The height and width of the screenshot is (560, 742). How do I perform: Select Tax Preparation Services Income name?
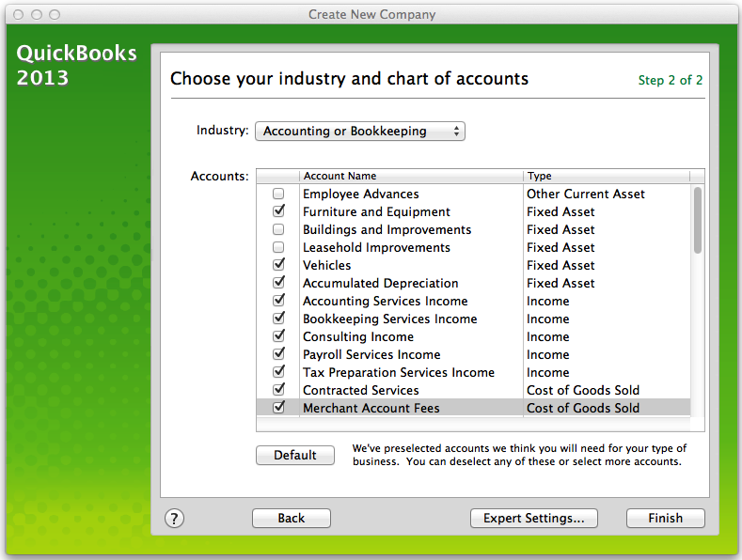(399, 373)
